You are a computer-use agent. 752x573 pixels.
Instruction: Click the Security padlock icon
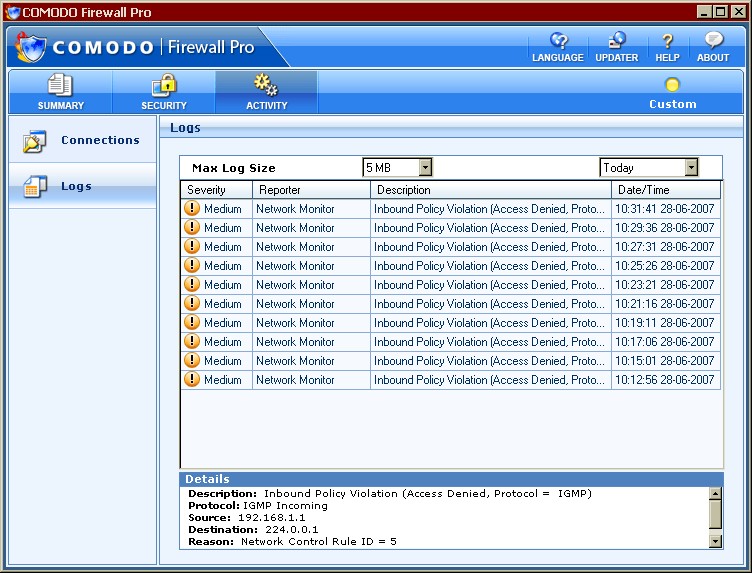164,85
